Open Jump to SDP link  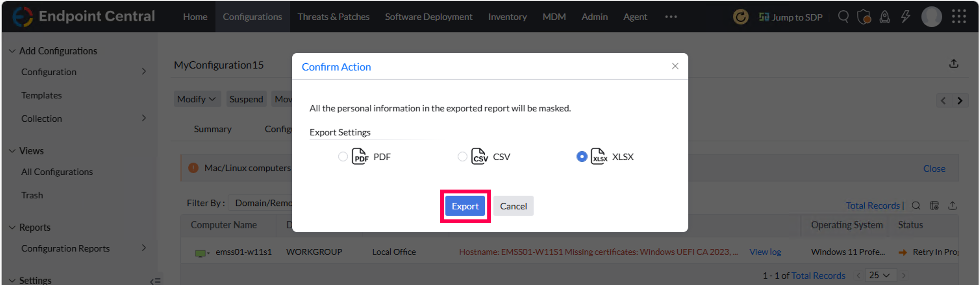791,17
